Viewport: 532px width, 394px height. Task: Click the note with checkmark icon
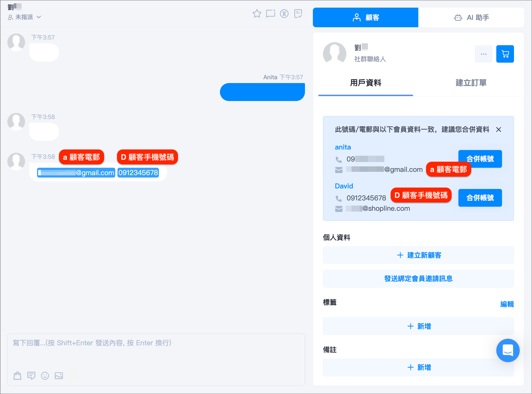298,14
